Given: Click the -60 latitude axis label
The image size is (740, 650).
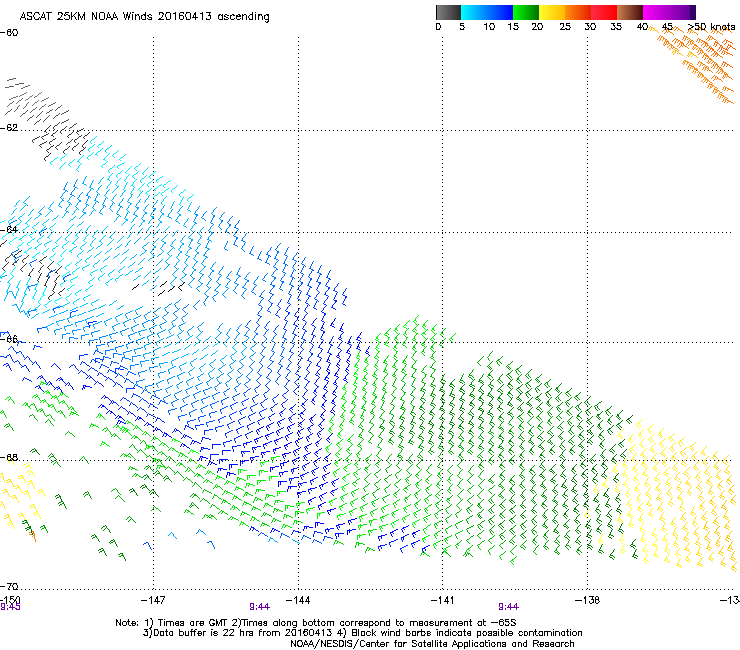Looking at the screenshot, I should coord(9,33).
